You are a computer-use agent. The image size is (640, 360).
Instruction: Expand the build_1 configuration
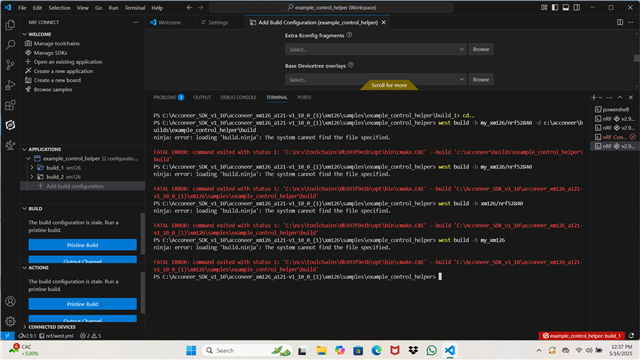[32, 168]
